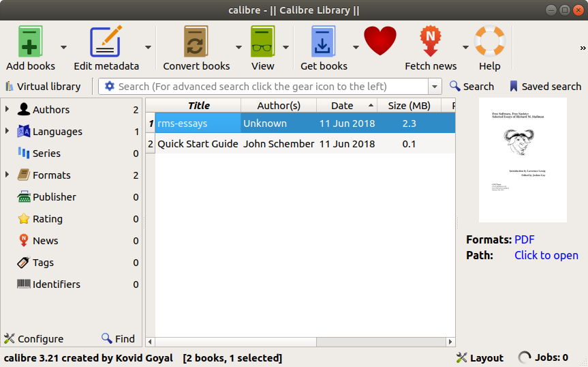Select the News category icon
This screenshot has width=588, height=367.
24,240
